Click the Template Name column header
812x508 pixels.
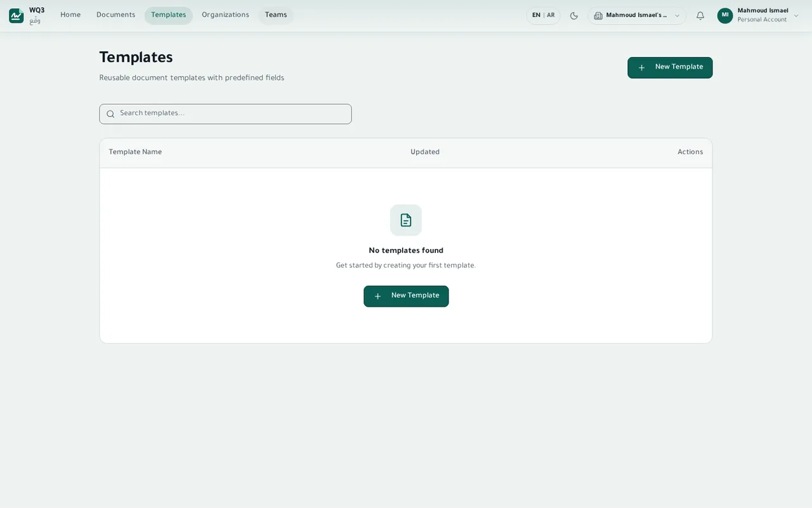point(135,152)
